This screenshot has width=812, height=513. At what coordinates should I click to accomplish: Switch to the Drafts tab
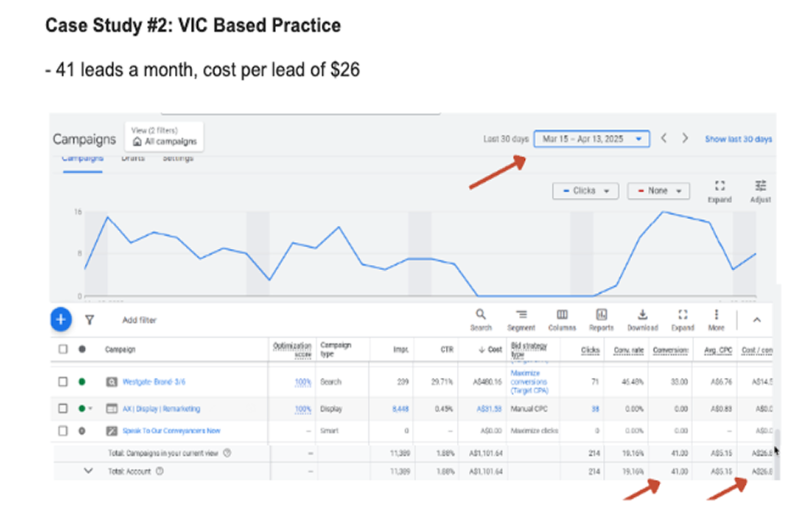click(x=133, y=158)
